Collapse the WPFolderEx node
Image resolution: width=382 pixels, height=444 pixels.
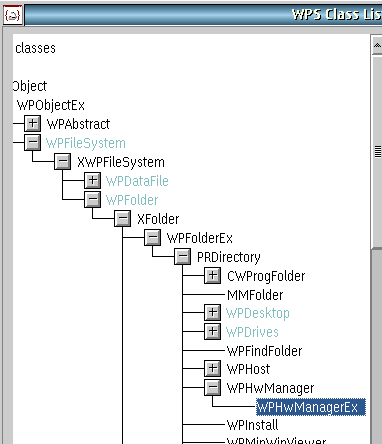(153, 238)
